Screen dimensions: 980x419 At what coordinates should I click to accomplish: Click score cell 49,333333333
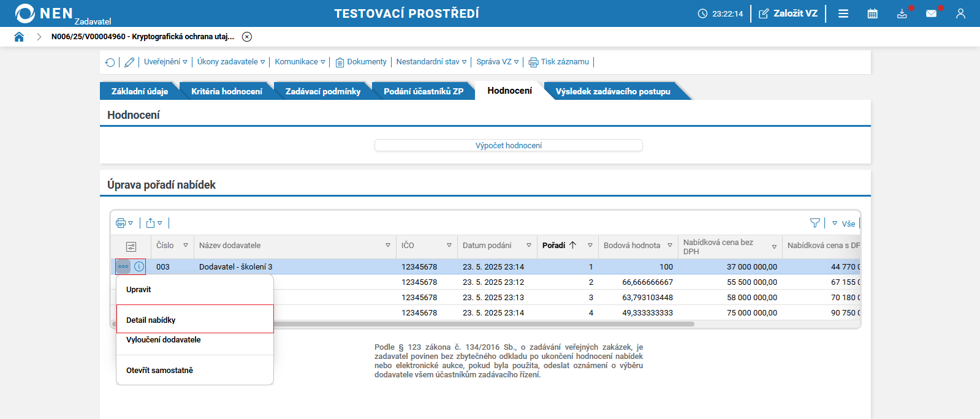pos(647,313)
